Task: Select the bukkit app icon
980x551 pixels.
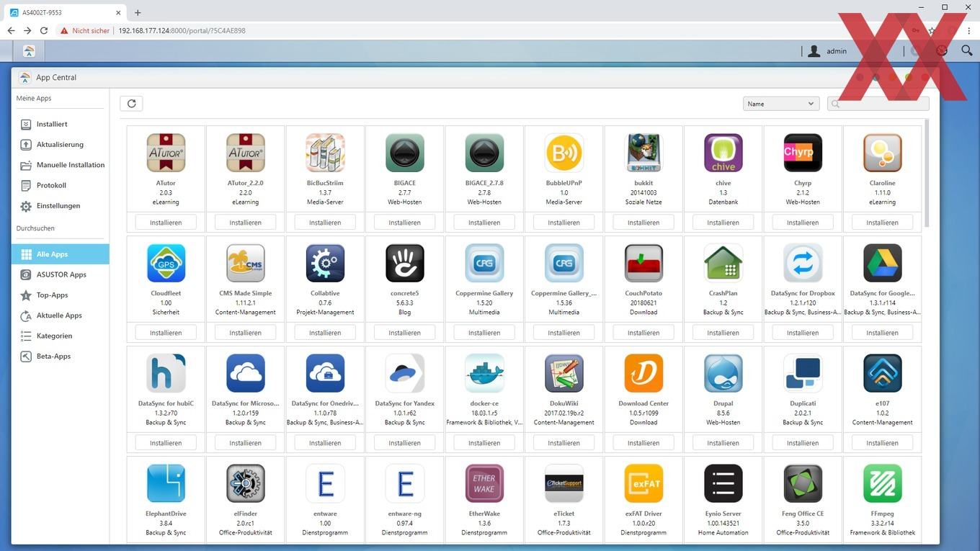Action: pos(643,153)
